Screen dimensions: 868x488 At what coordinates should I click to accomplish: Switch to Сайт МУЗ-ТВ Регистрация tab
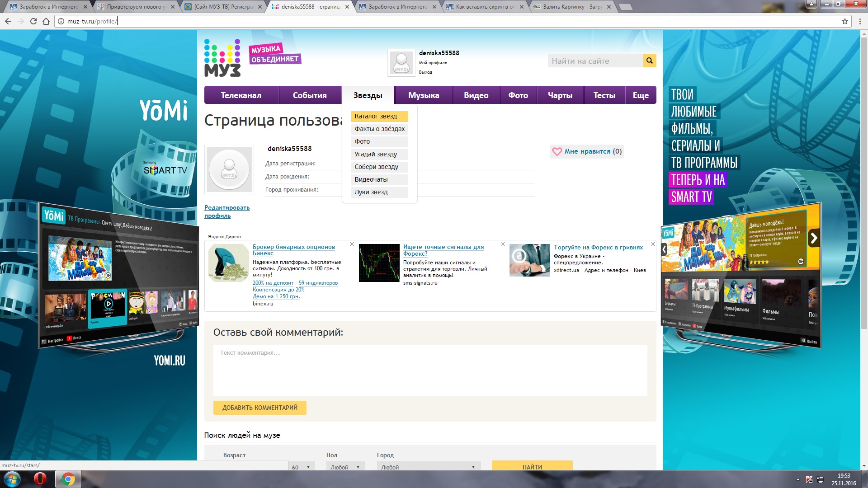222,7
